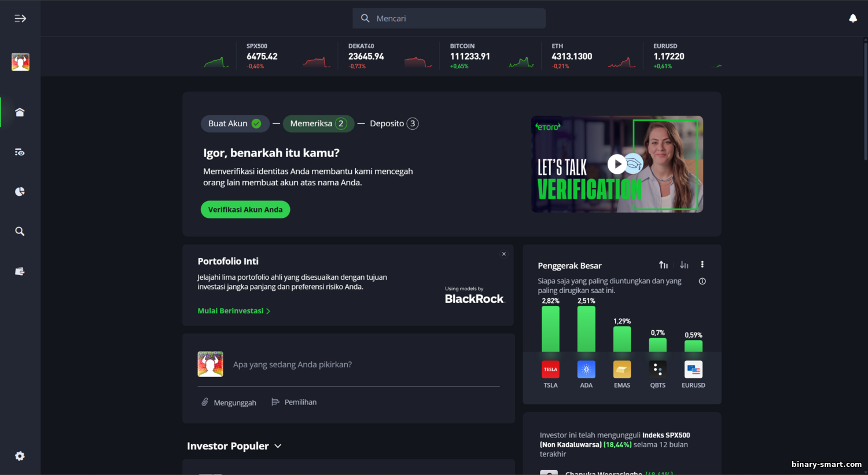Sort Penggerak Besar by top gainers
Image resolution: width=868 pixels, height=475 pixels.
663,265
